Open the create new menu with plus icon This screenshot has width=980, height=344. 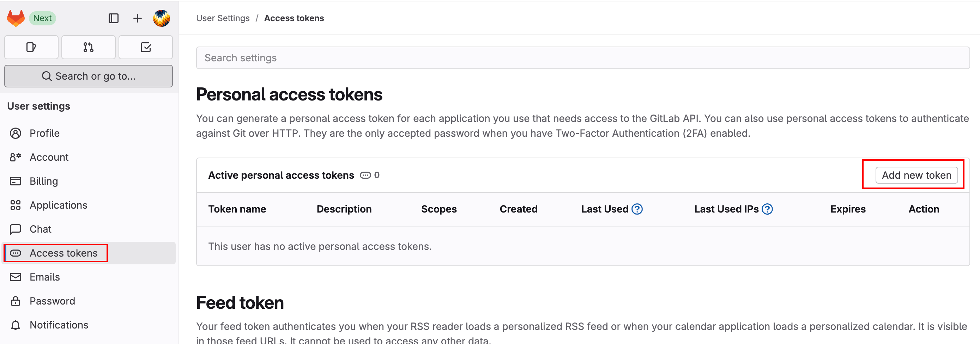[x=137, y=18]
